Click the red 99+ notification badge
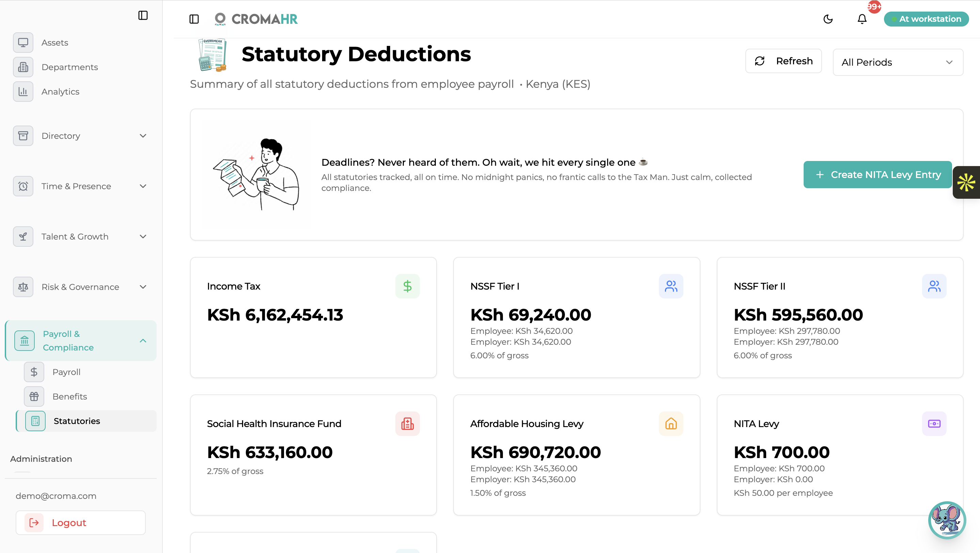Screen dimensions: 980x553 874,7
